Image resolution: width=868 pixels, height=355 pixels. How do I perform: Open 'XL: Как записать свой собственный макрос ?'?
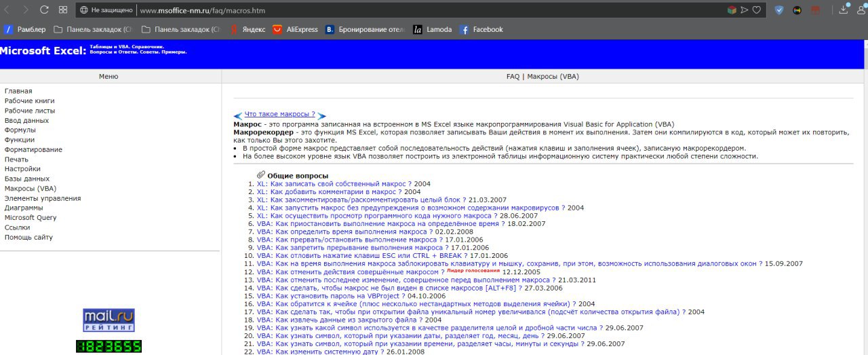334,183
